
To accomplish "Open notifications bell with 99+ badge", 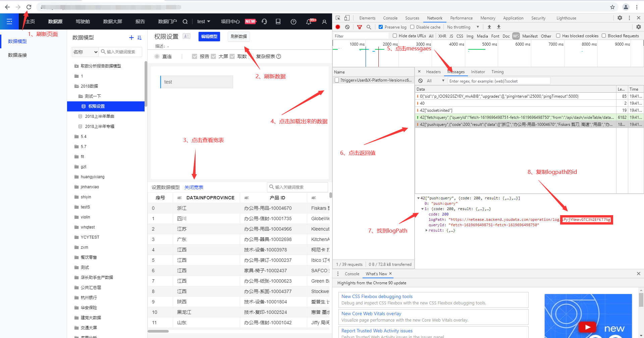I will click(x=309, y=21).
